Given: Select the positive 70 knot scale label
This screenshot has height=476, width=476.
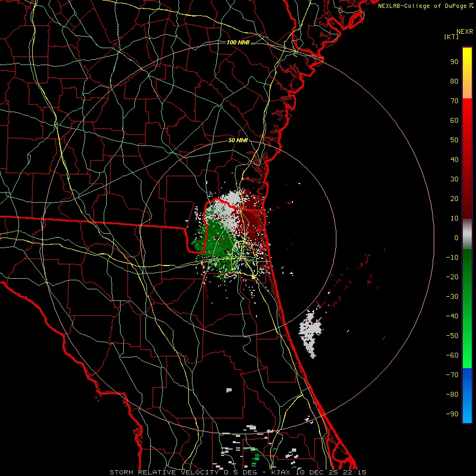Looking at the screenshot, I should click(454, 101).
